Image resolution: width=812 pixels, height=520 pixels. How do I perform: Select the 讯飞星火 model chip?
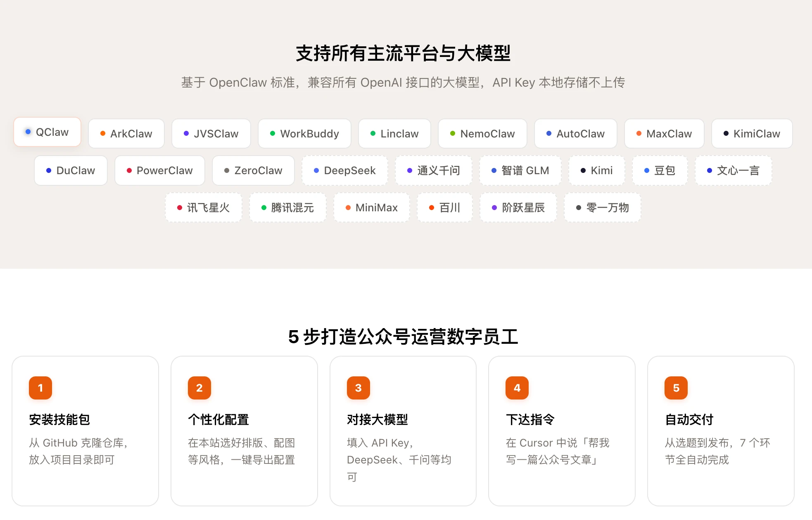coord(204,208)
